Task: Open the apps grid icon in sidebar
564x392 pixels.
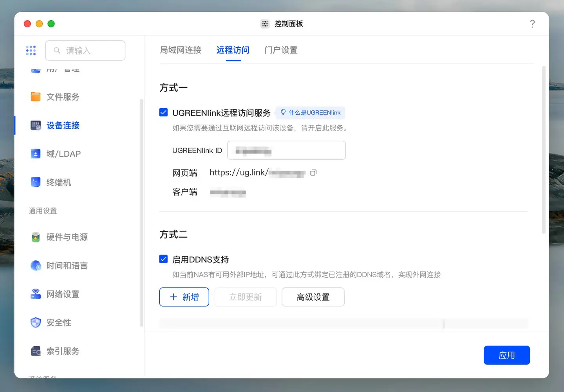Action: pyautogui.click(x=31, y=51)
